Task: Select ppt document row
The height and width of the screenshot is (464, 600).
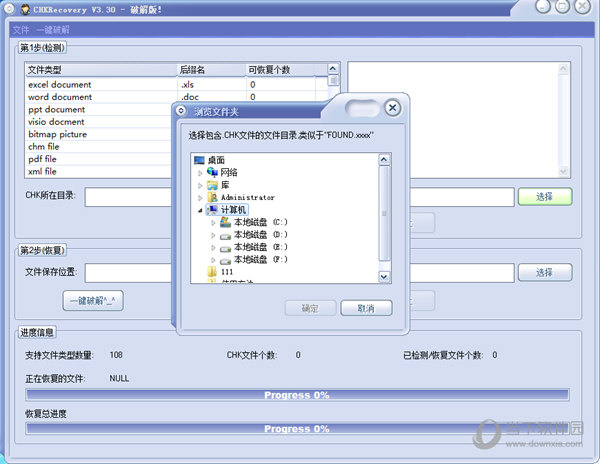Action: pyautogui.click(x=99, y=109)
